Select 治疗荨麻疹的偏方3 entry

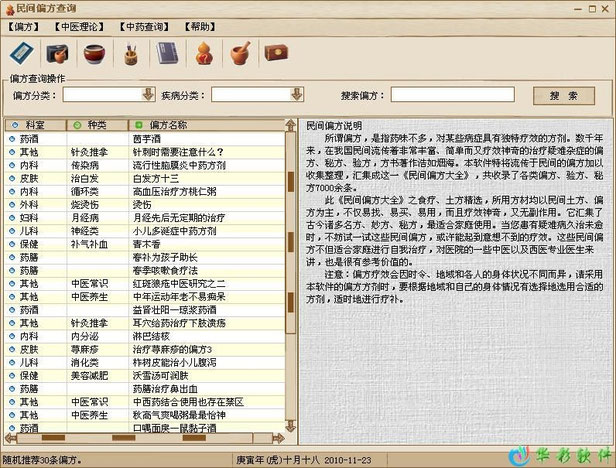[x=145, y=349]
